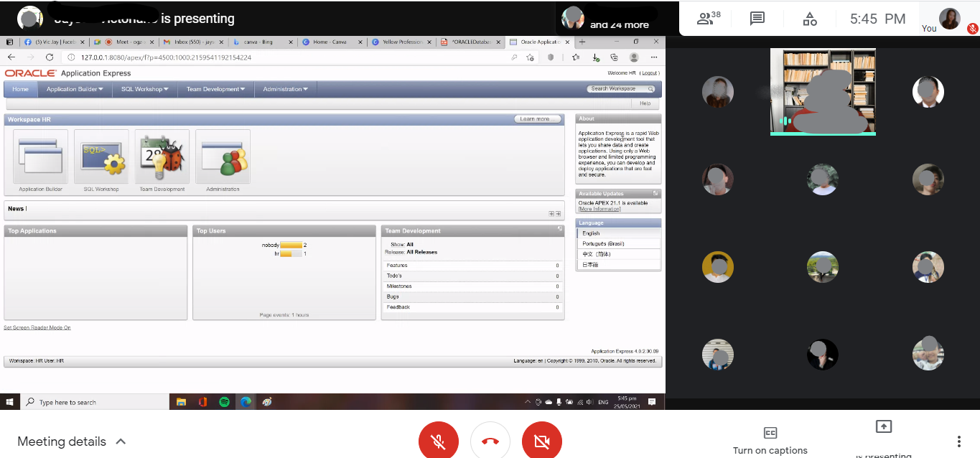Screen dimensions: 980x458
Task: Click the Search Workspace input field
Action: 616,89
